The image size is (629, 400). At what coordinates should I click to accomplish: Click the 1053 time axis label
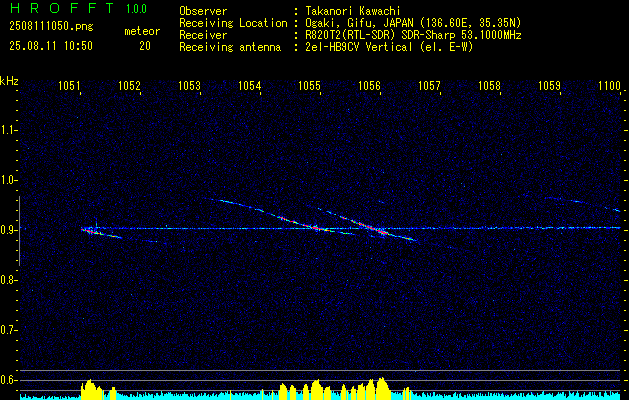click(x=189, y=85)
